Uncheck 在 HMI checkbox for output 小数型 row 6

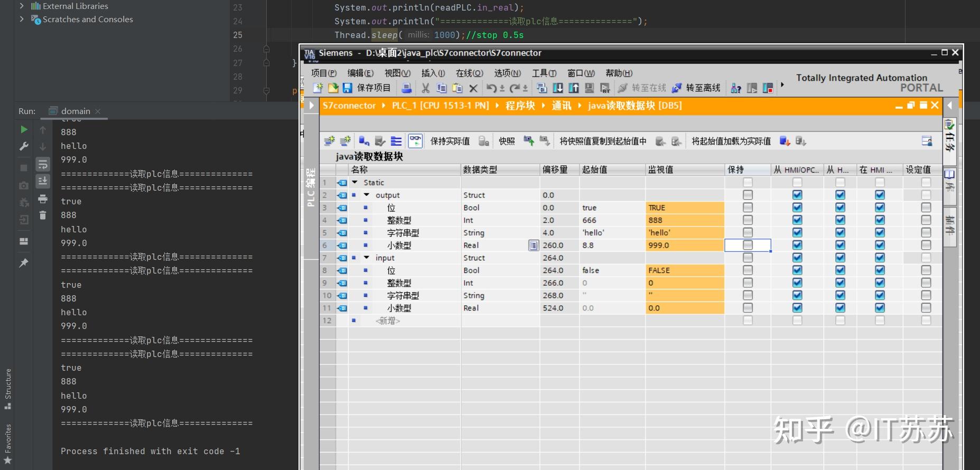[880, 245]
